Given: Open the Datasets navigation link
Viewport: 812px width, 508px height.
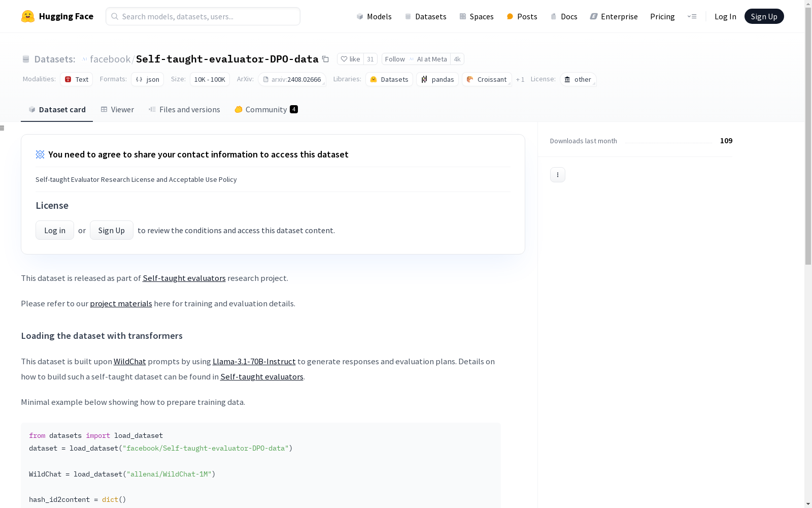Looking at the screenshot, I should (425, 16).
